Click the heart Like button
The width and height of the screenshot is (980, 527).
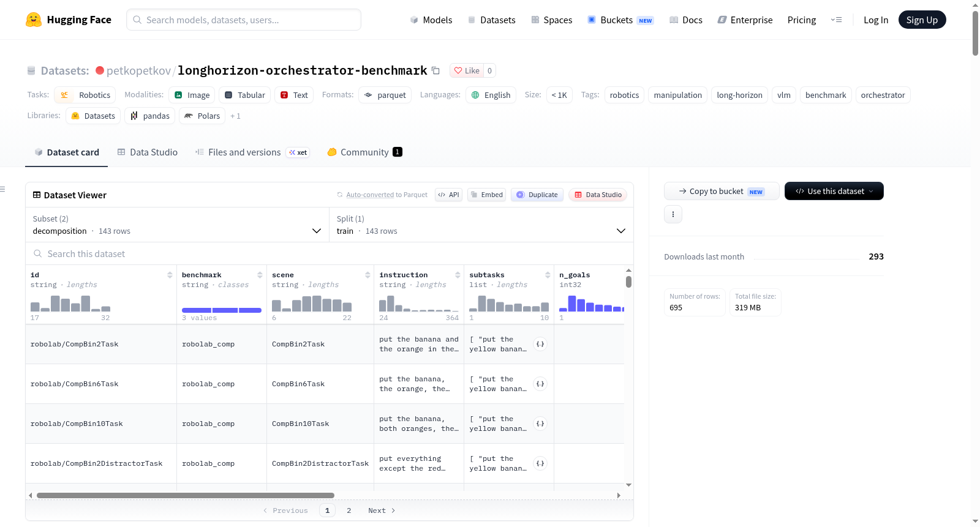click(467, 70)
